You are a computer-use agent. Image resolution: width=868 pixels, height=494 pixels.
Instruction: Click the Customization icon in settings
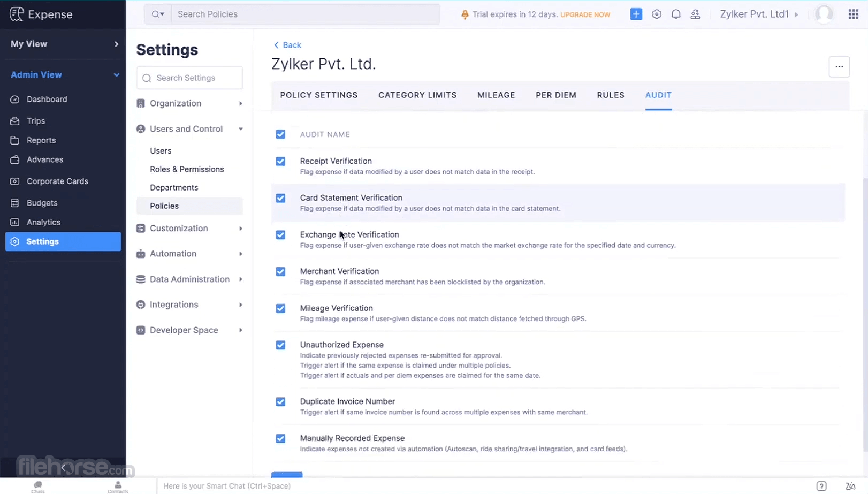coord(141,229)
